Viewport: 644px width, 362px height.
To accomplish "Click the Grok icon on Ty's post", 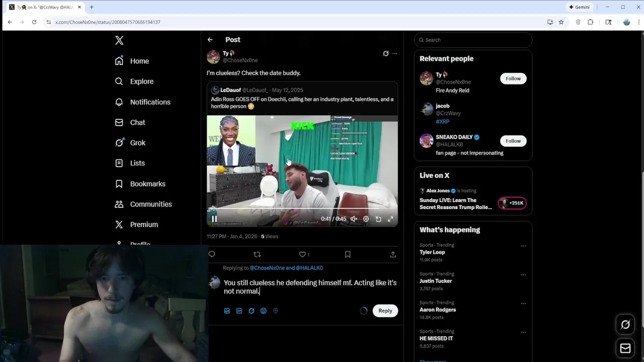I will pos(386,53).
